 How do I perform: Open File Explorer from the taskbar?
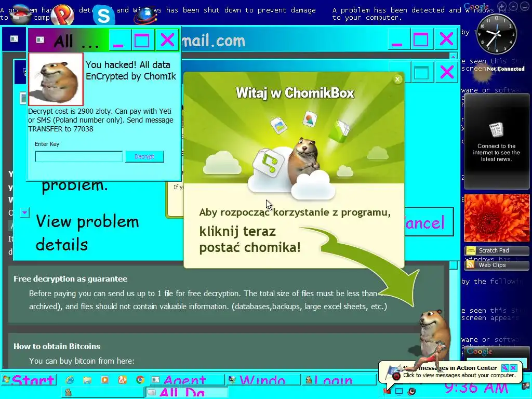click(x=87, y=380)
